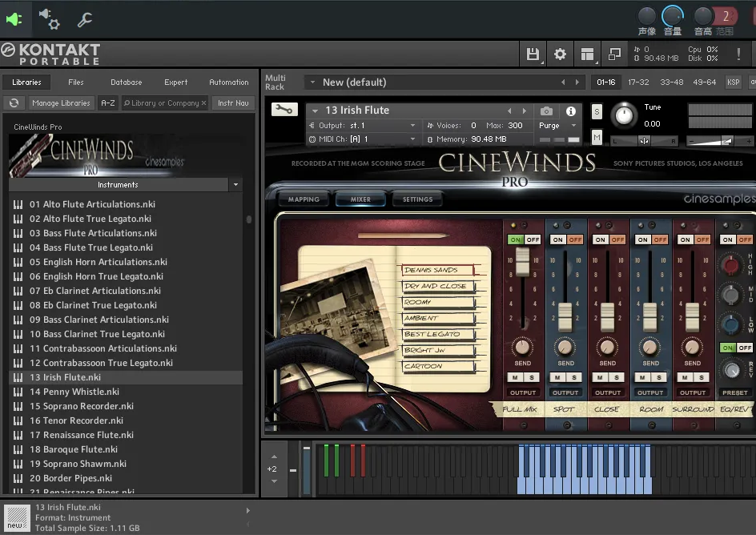Image resolution: width=756 pixels, height=535 pixels.
Task: Show instrument info with the i icon
Action: pos(571,111)
